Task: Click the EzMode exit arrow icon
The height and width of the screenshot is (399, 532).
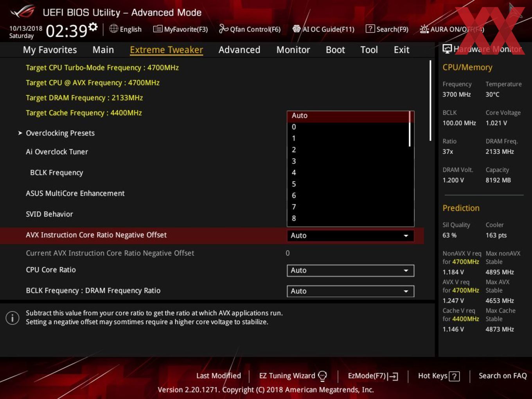Action: click(394, 376)
